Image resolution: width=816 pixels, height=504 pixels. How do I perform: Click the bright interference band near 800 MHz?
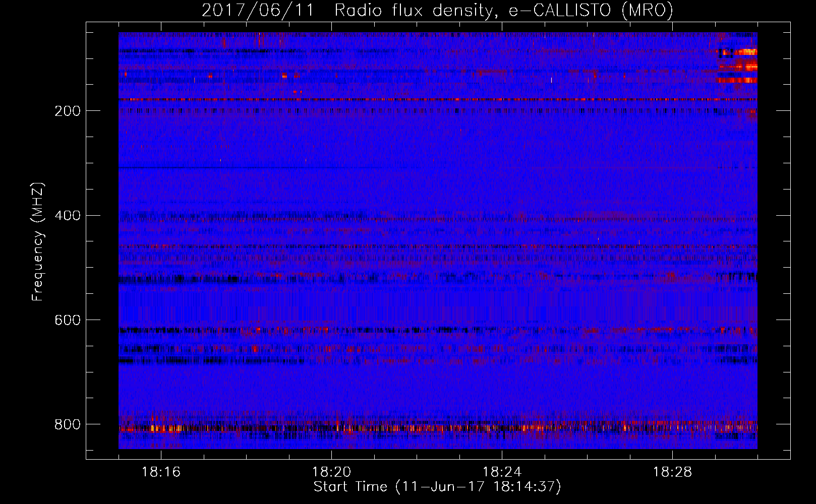(438, 428)
